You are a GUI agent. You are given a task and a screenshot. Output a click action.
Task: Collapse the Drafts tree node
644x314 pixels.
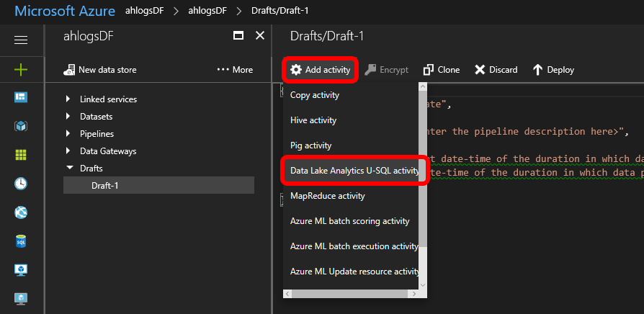pyautogui.click(x=69, y=168)
